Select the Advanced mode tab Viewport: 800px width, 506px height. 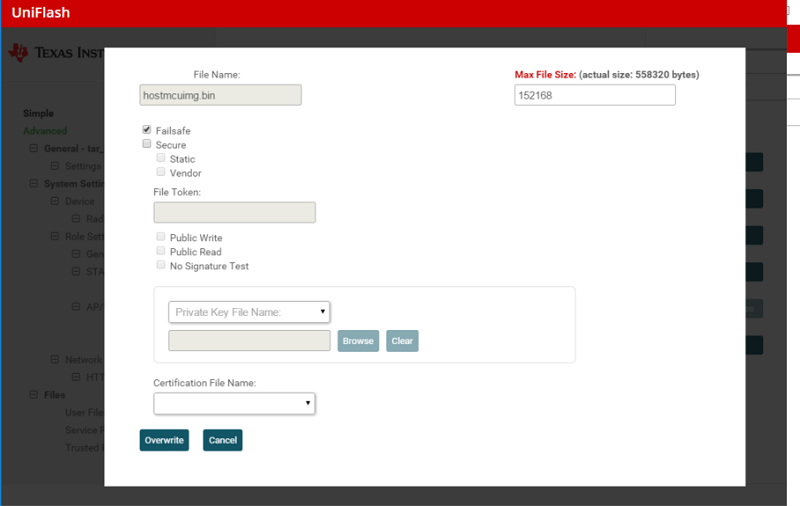tap(45, 131)
